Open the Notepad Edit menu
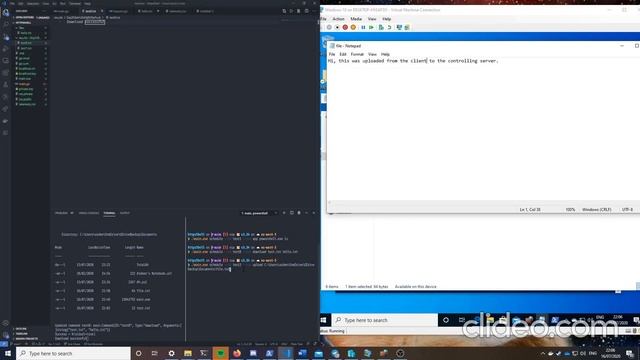Screen dimensions: 640x360 [343, 54]
